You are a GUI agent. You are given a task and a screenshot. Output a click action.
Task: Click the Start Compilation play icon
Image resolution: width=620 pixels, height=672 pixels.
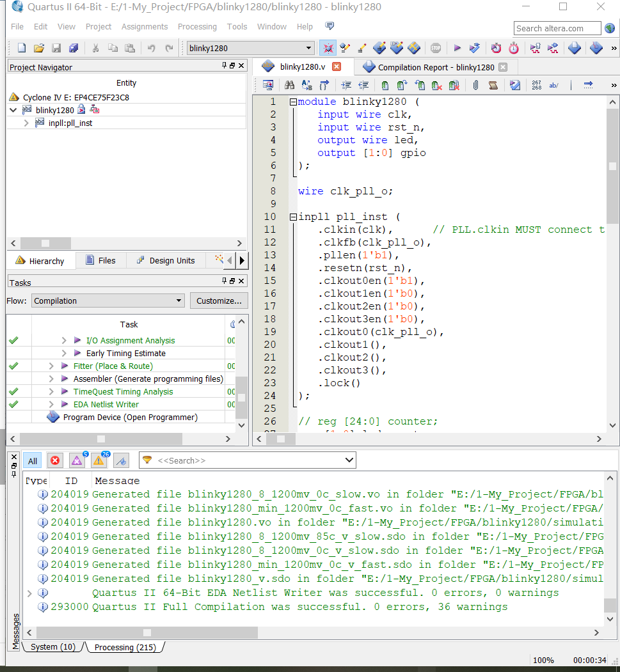coord(457,48)
